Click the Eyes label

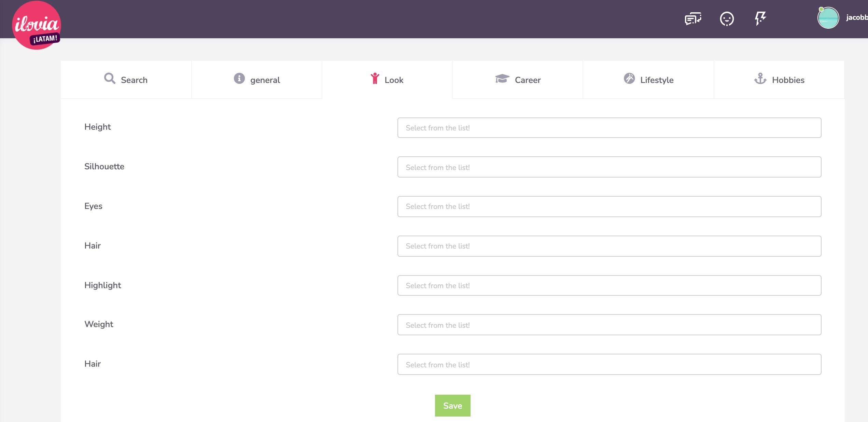93,206
